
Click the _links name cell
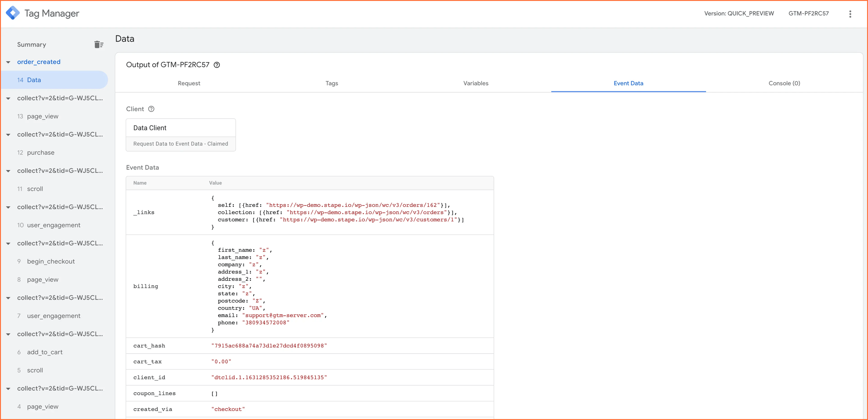(144, 212)
